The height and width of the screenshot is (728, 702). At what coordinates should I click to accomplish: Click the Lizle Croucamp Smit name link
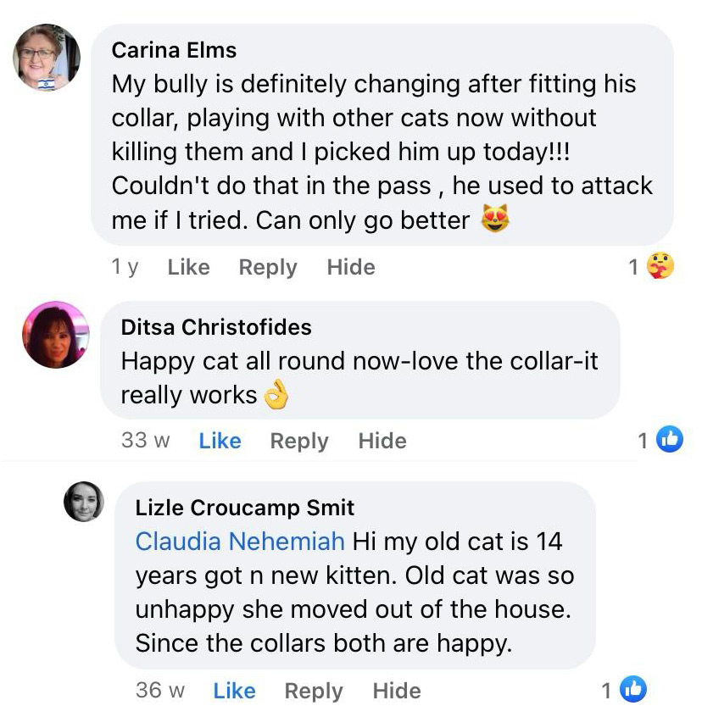tap(245, 508)
